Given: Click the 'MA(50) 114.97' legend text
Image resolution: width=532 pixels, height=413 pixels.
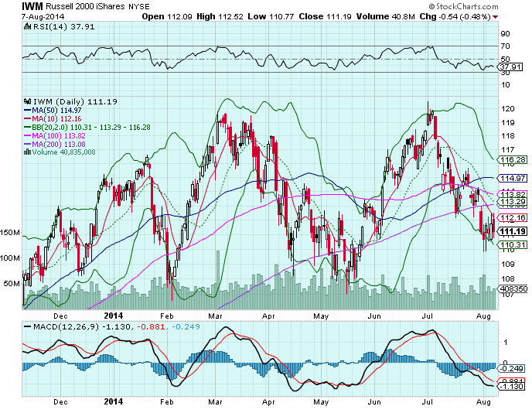Looking at the screenshot, I should click(x=56, y=111).
